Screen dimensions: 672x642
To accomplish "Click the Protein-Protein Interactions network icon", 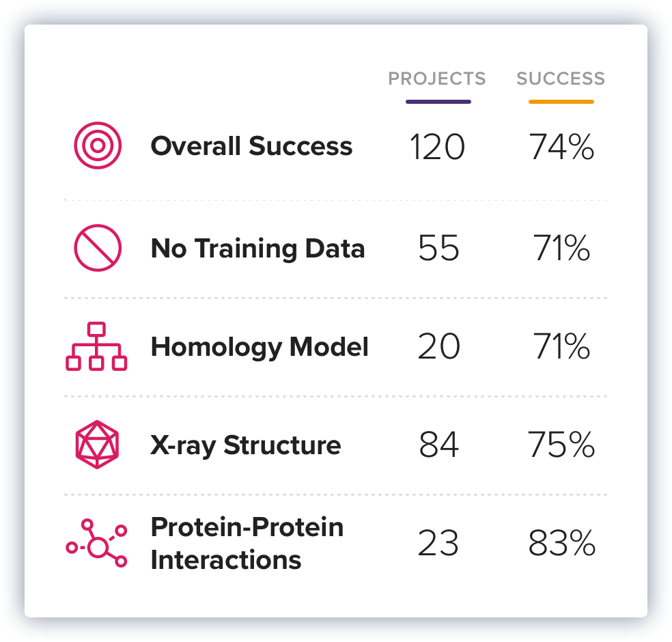I will point(96,543).
